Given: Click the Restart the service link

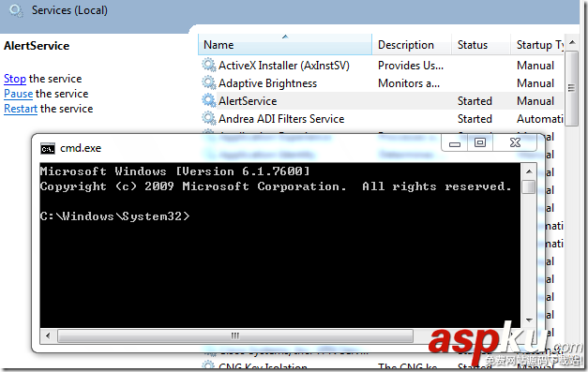Looking at the screenshot, I should coord(21,109).
